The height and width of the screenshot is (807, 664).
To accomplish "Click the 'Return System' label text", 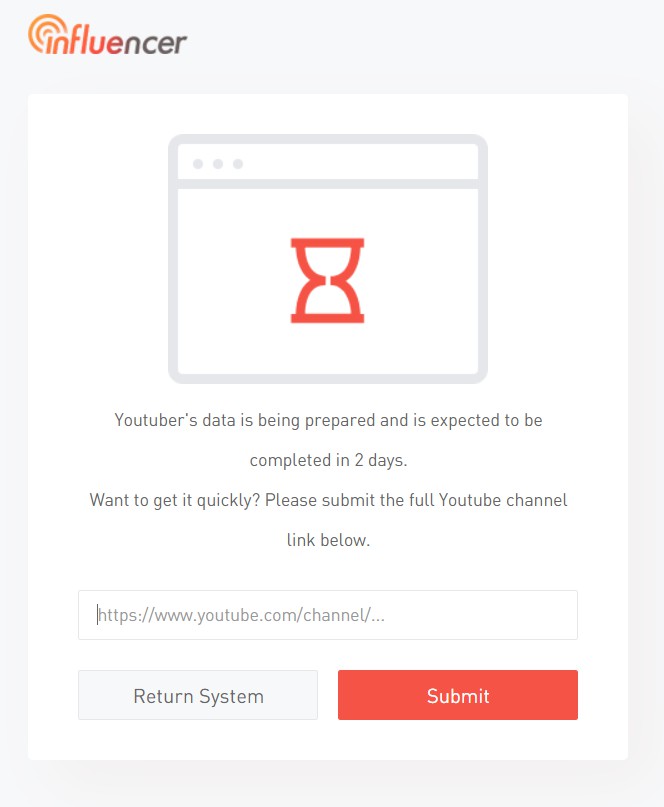I will coord(198,696).
